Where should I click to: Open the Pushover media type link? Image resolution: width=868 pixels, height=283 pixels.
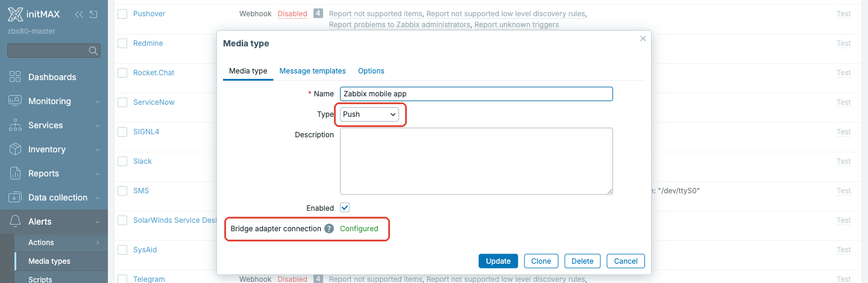pyautogui.click(x=149, y=13)
